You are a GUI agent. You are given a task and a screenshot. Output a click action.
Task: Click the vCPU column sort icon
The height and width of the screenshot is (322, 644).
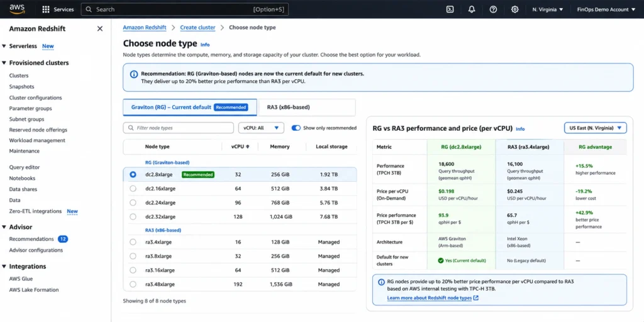pos(247,147)
